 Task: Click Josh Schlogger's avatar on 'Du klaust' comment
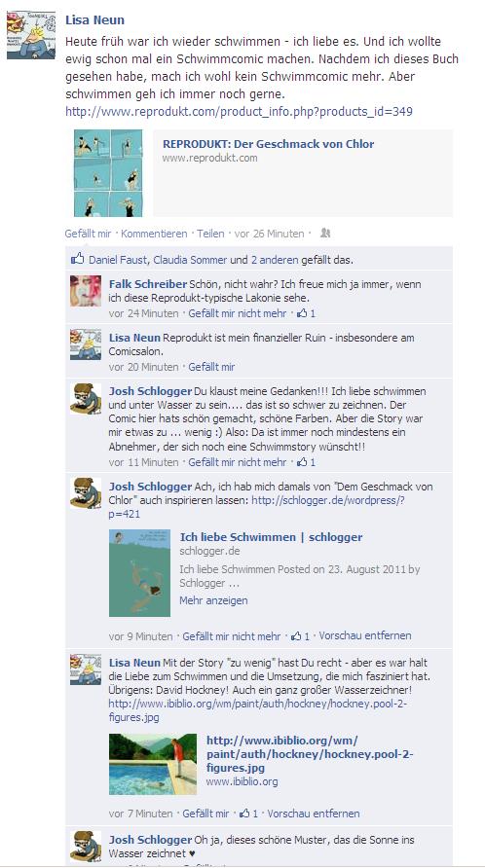click(86, 399)
